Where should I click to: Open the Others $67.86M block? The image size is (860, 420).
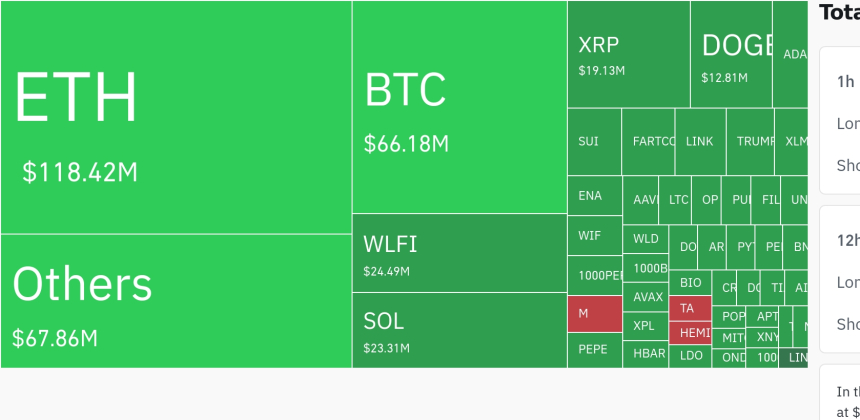click(x=175, y=300)
